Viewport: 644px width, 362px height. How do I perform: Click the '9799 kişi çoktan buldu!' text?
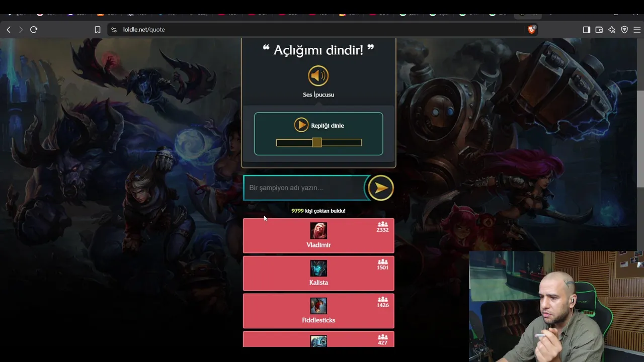318,211
